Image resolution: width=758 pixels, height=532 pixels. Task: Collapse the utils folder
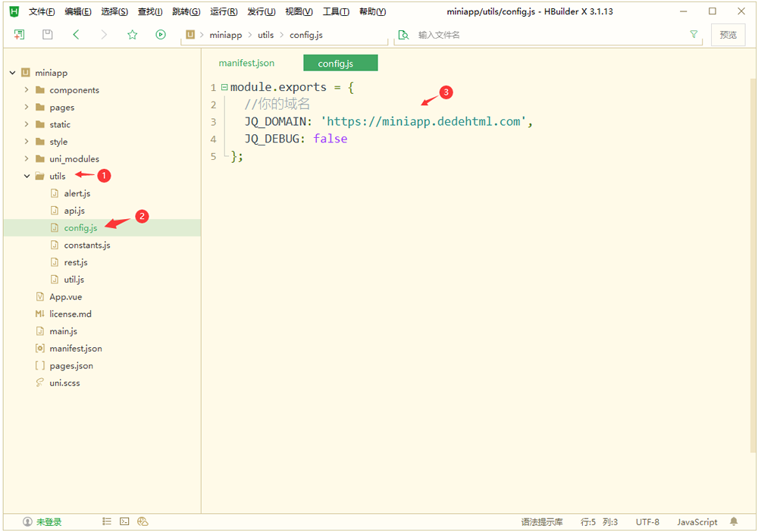pos(27,177)
